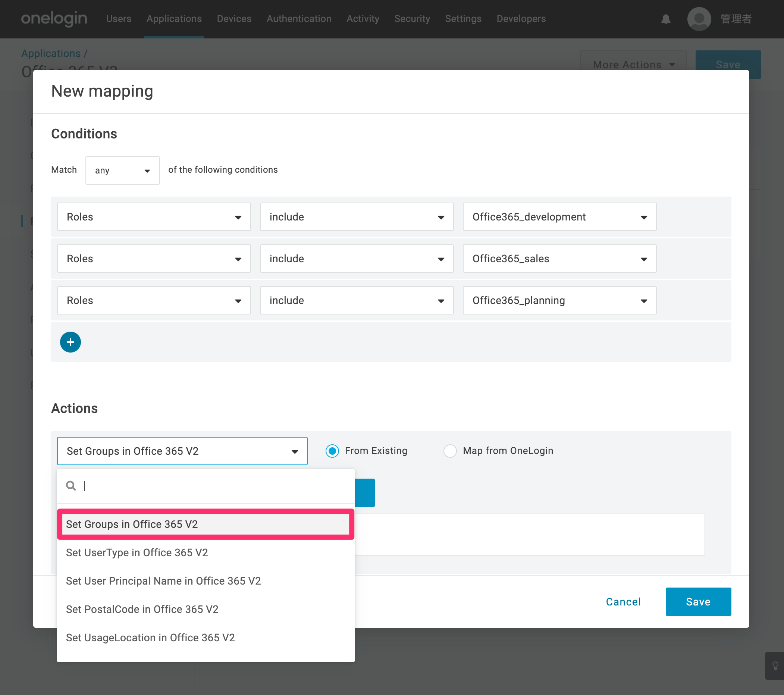Cancel the new mapping dialog
The height and width of the screenshot is (695, 784).
click(623, 602)
